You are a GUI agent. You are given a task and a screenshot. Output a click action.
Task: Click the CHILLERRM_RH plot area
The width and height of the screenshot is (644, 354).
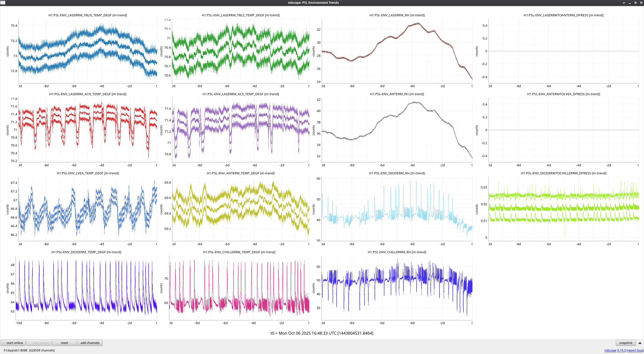[397, 288]
